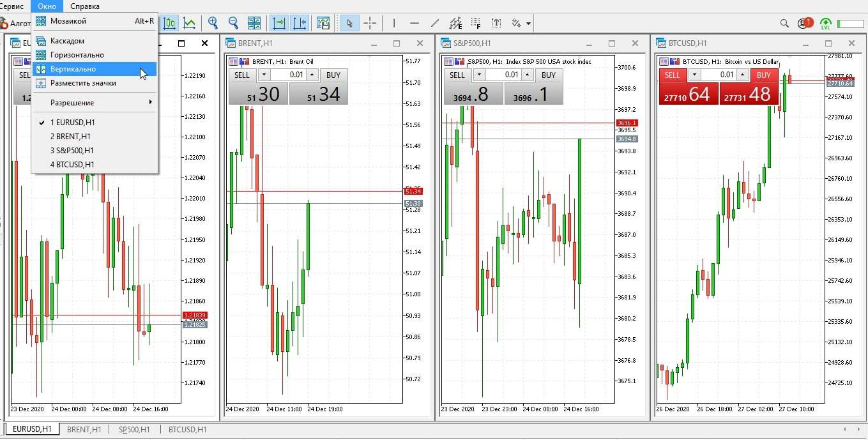This screenshot has width=868, height=440.
Task: Close the open Окно menu via its title
Action: click(x=47, y=6)
